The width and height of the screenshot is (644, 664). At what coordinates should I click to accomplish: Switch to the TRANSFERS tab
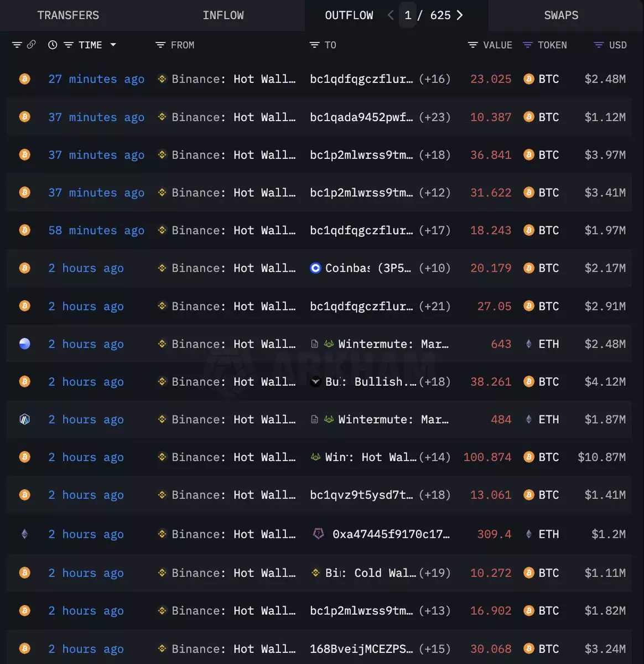[68, 15]
